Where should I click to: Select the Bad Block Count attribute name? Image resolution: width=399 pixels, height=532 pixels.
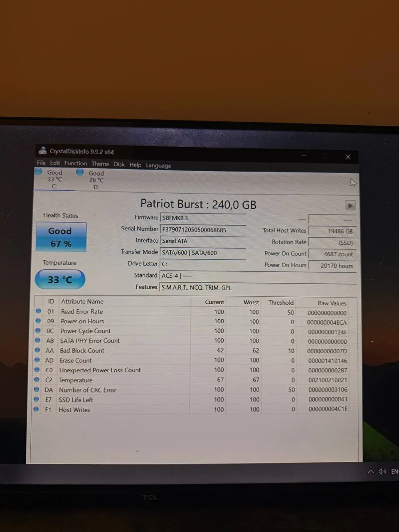click(x=82, y=350)
